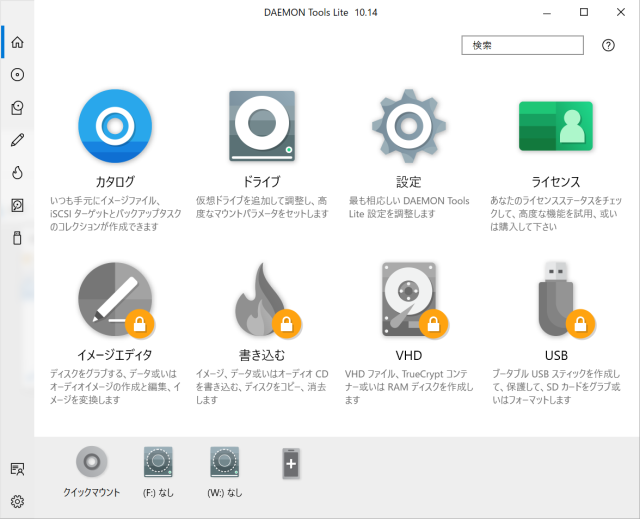Screen dimensions: 640x519
Task: Select the (F:) なし virtual drive
Action: [158, 462]
